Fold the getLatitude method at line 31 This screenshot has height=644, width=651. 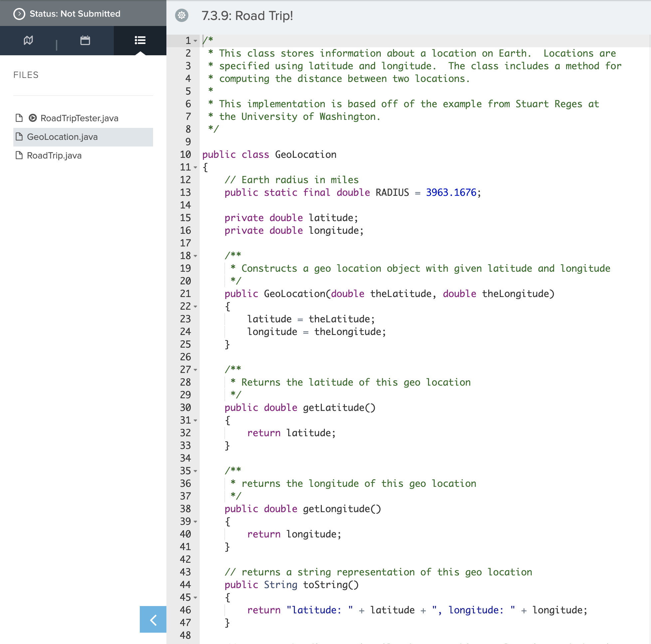(x=195, y=421)
